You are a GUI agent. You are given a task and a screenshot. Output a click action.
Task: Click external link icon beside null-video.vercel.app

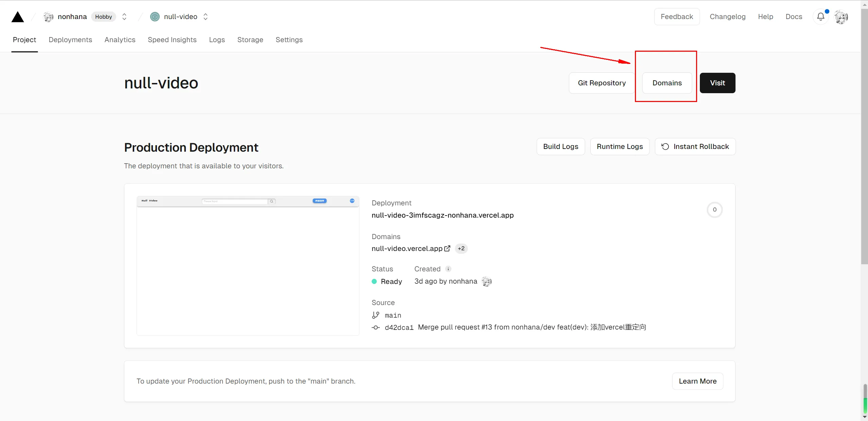447,249
